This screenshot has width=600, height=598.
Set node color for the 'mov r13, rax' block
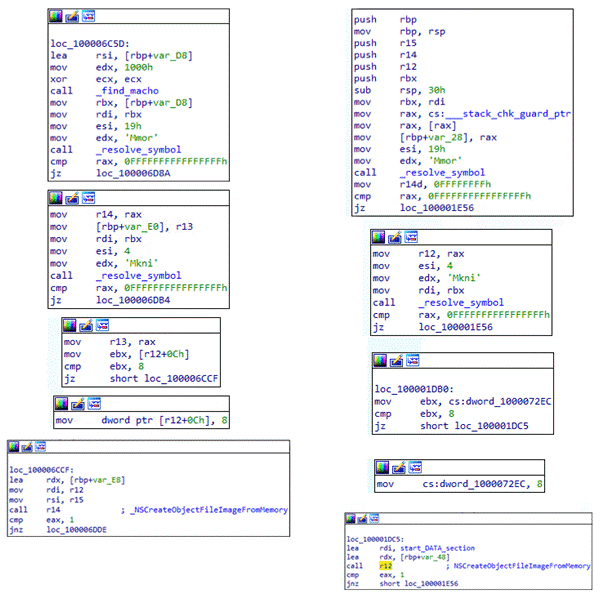(69, 326)
